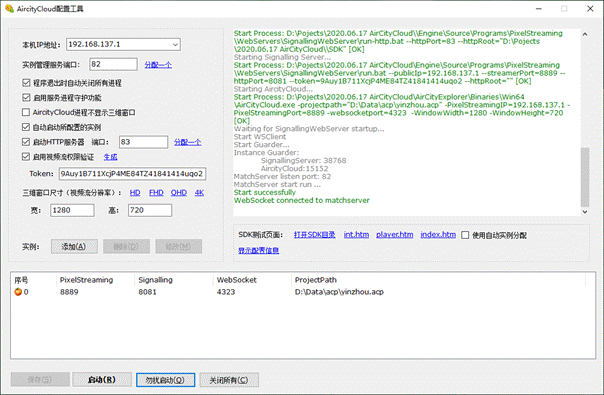Screen dimensions: 604x395
Task: Click the log scrollbar down arrow
Action: click(585, 212)
